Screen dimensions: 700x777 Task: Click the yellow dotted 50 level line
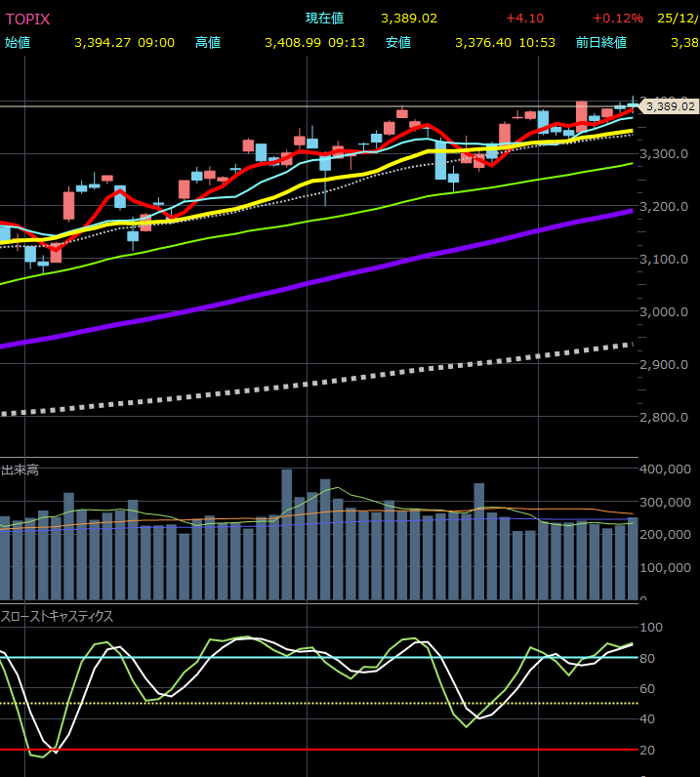point(293,703)
